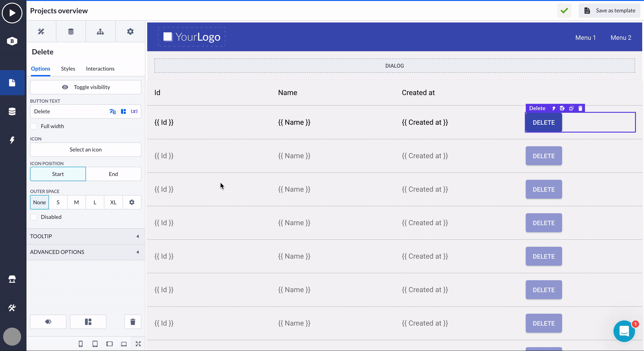644x351 pixels.
Task: Click the variable (x) icon in Button text
Action: tap(134, 111)
